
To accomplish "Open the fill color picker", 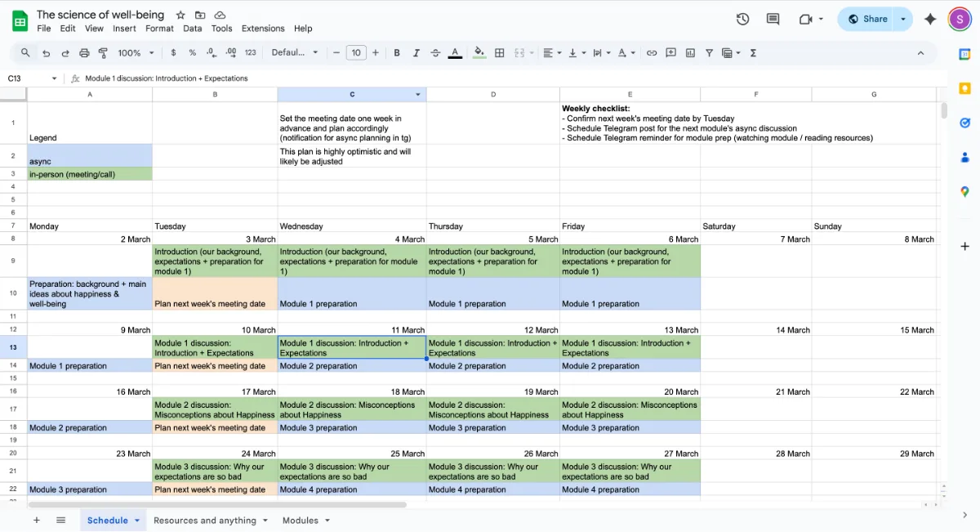I will click(x=479, y=52).
